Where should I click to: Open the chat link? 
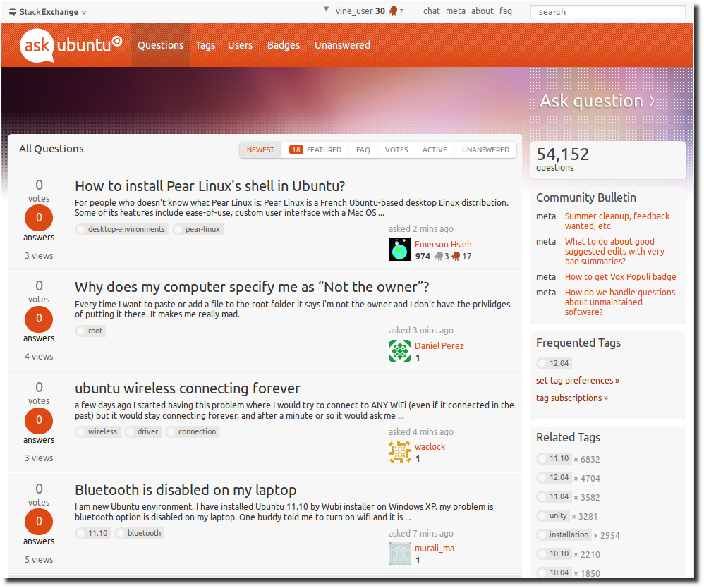[x=432, y=11]
